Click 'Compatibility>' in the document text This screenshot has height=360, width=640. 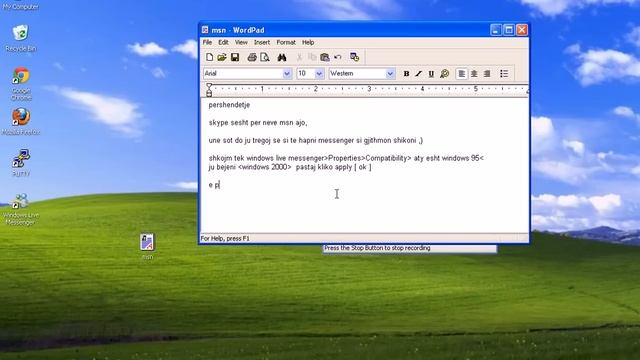coord(388,158)
